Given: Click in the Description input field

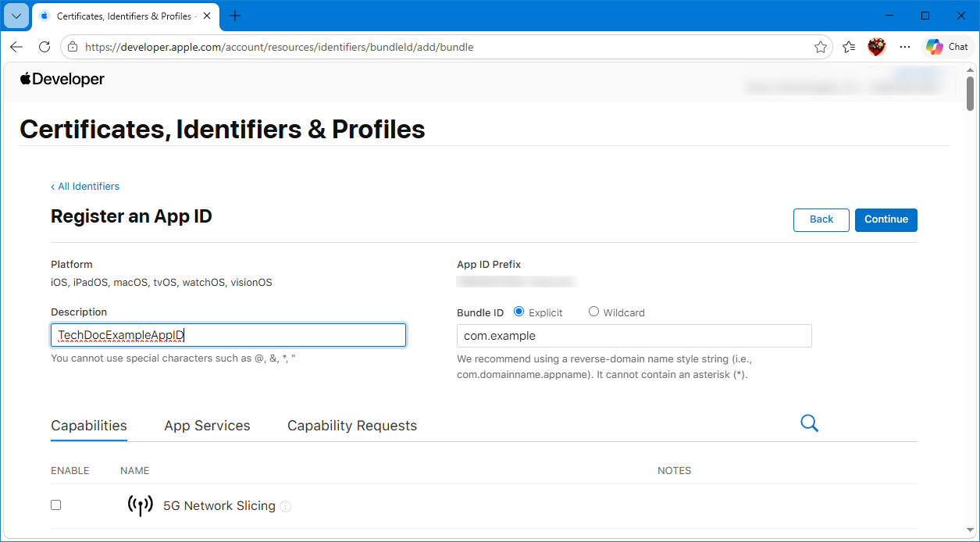Looking at the screenshot, I should pos(228,335).
